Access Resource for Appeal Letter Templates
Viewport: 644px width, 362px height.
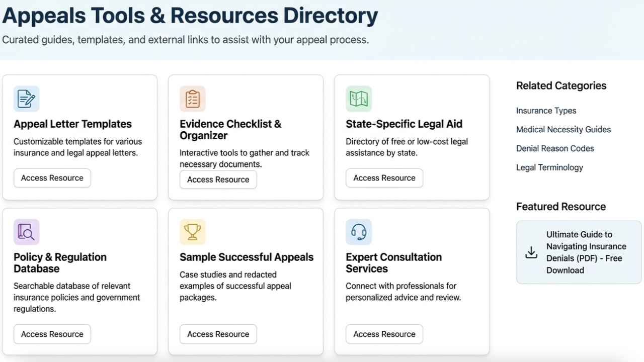tap(52, 177)
